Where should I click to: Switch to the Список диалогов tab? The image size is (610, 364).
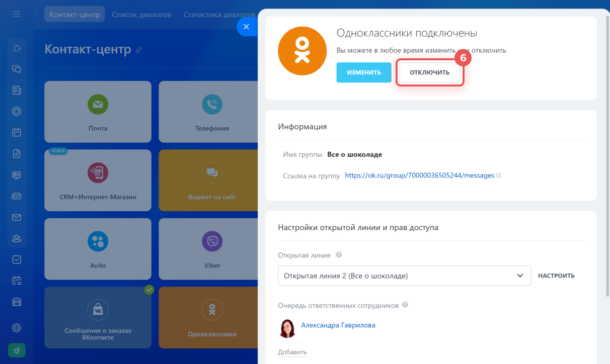[x=142, y=15]
